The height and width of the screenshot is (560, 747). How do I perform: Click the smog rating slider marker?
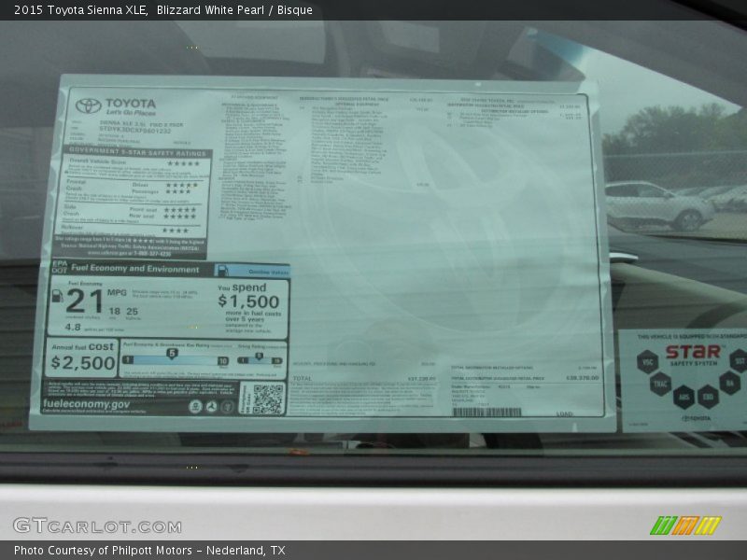259,357
